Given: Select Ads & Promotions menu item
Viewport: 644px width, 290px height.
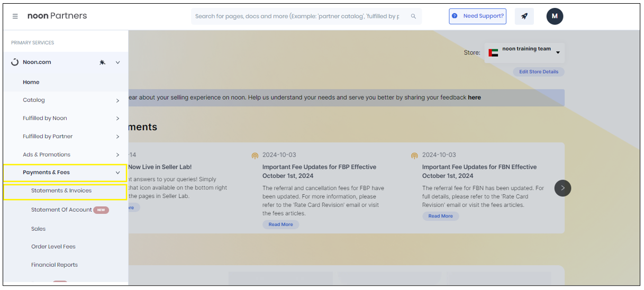Looking at the screenshot, I should tap(47, 155).
